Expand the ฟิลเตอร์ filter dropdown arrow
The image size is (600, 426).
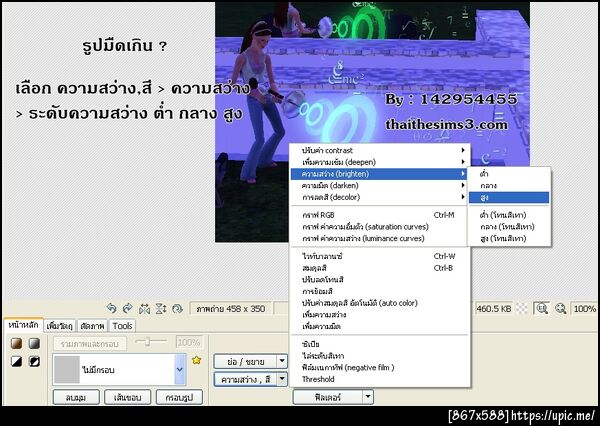click(368, 397)
